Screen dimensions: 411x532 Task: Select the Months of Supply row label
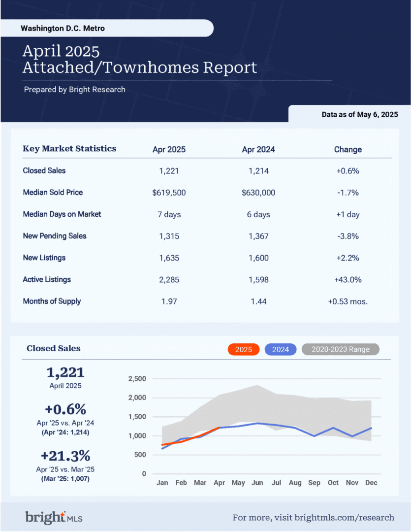[x=52, y=301]
